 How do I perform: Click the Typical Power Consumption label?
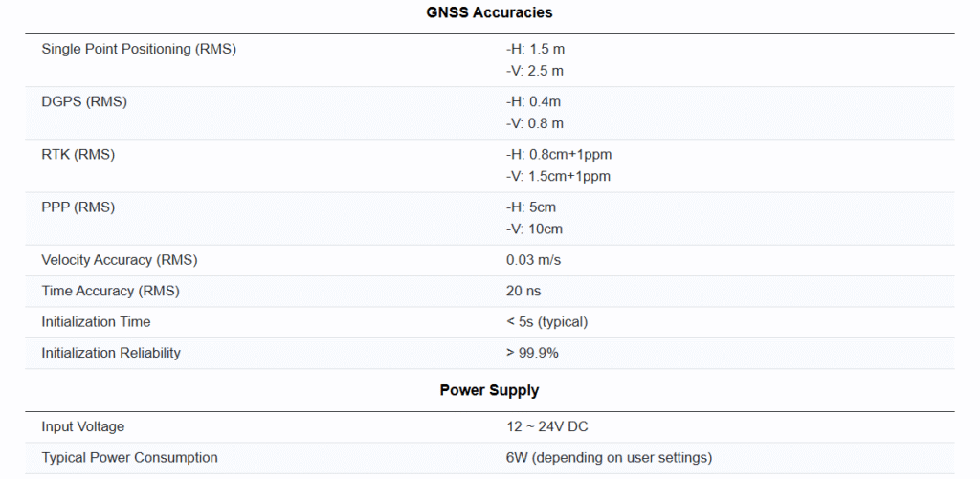point(129,457)
